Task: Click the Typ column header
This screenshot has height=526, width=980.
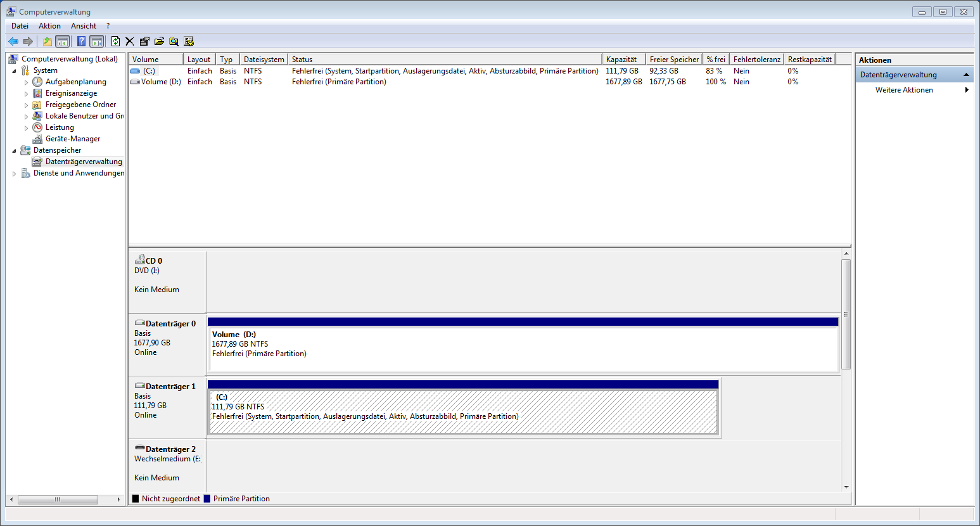Action: pos(227,59)
